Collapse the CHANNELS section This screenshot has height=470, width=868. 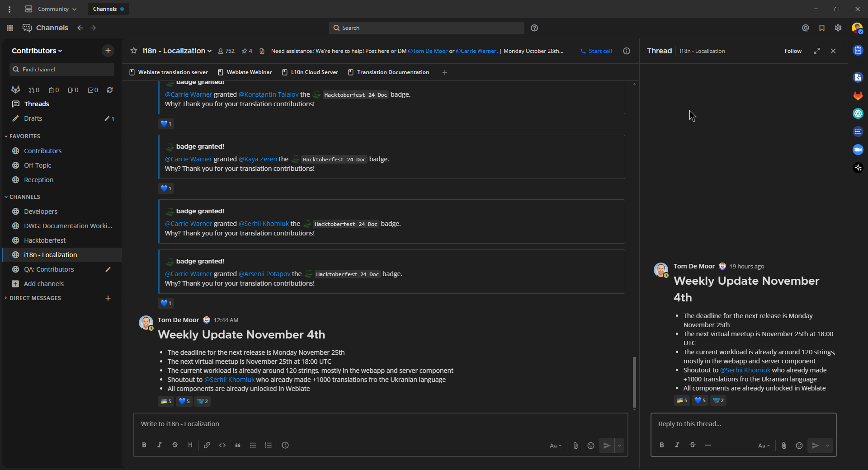point(24,197)
